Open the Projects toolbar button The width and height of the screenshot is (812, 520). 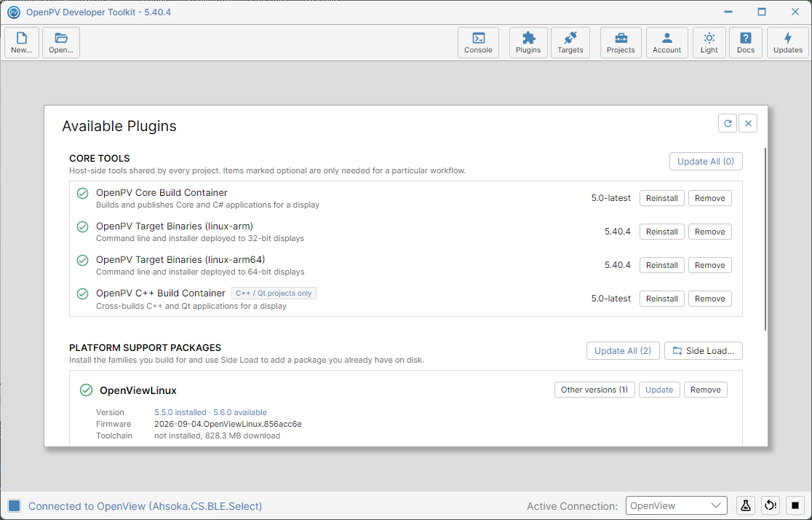coord(621,42)
